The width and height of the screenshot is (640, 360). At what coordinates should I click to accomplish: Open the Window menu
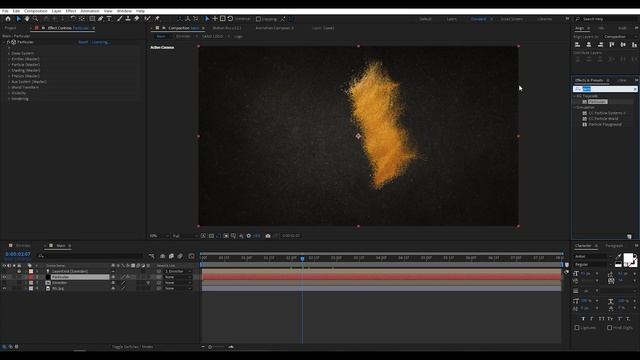124,11
